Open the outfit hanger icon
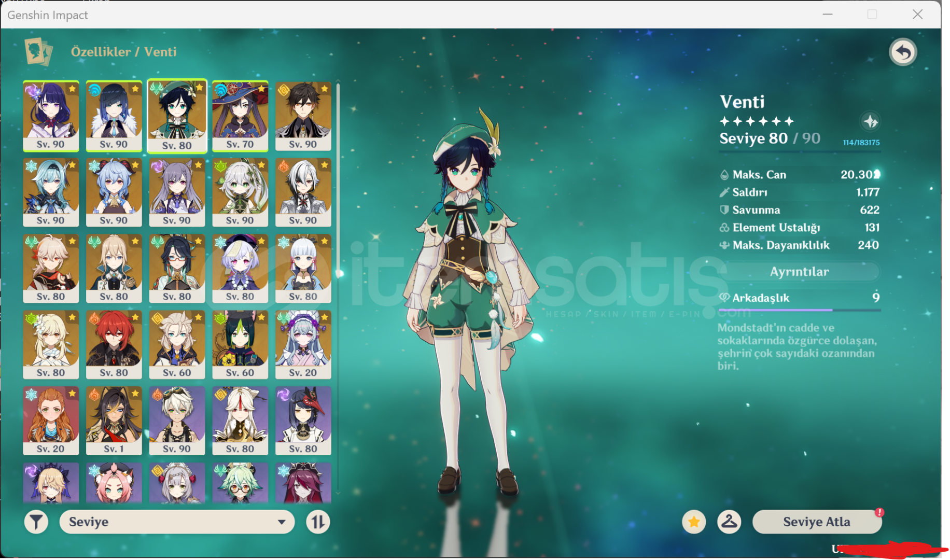This screenshot has height=560, width=950. (x=729, y=522)
